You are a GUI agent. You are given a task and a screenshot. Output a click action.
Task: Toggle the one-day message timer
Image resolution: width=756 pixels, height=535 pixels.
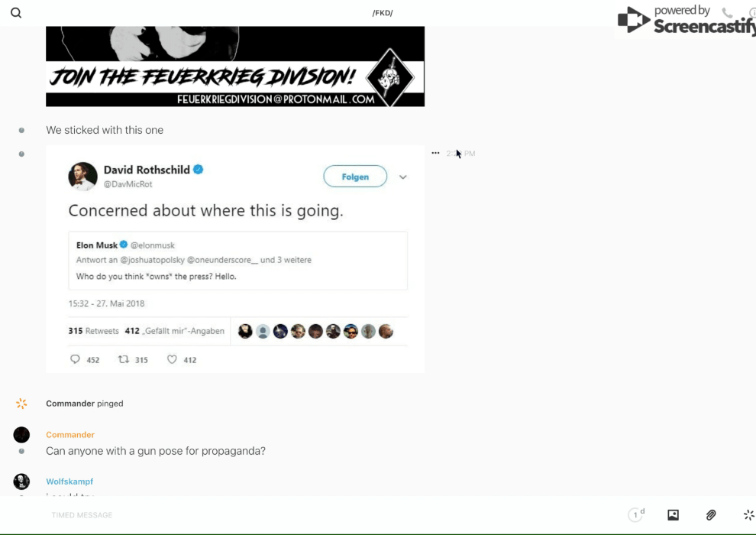636,514
